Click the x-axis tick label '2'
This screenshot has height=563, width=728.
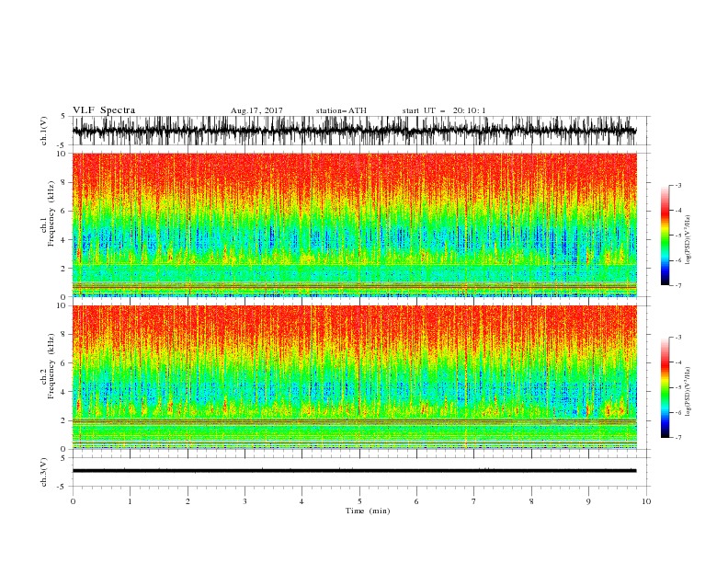[x=188, y=501]
